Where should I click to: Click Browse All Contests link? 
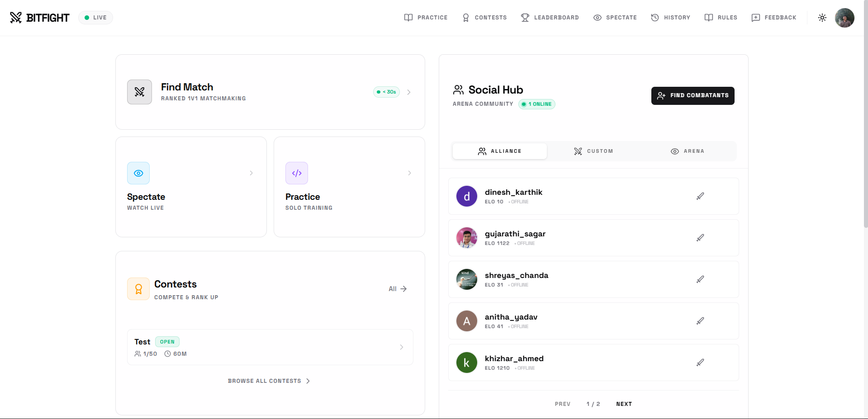(x=269, y=381)
